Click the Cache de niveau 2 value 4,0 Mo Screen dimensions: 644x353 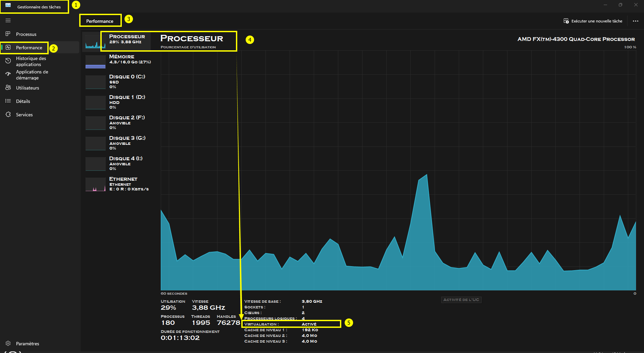(309, 336)
